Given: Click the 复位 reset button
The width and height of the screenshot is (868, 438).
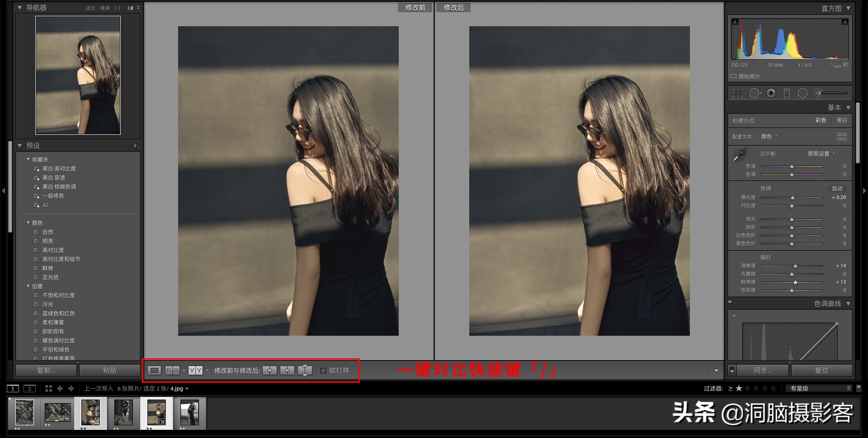Looking at the screenshot, I should pos(822,371).
